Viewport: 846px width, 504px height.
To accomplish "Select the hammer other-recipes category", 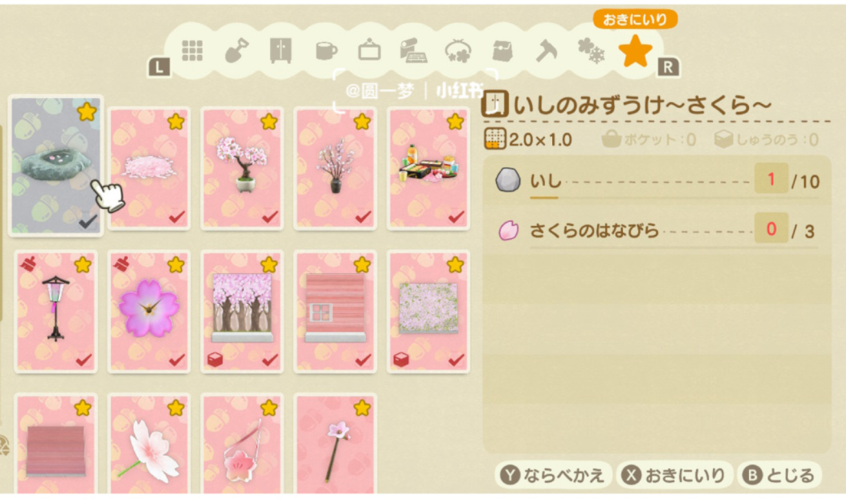I will [548, 50].
